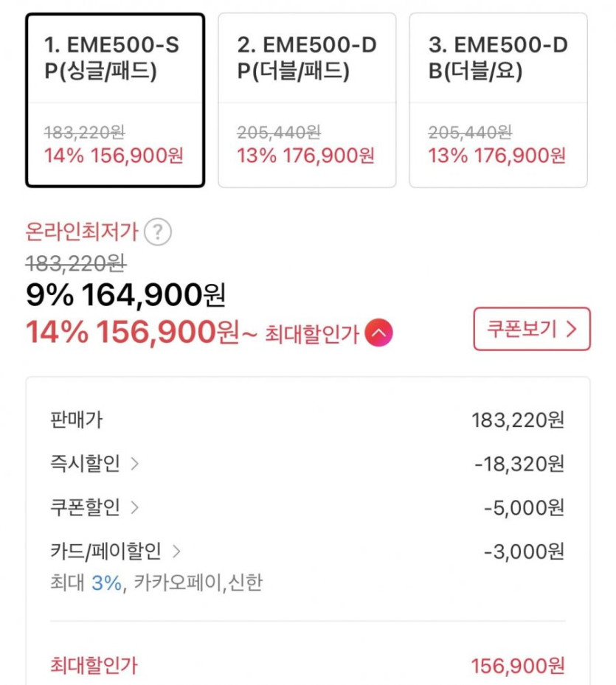616x685 pixels.
Task: Click the question mark help icon
Action: pyautogui.click(x=158, y=233)
